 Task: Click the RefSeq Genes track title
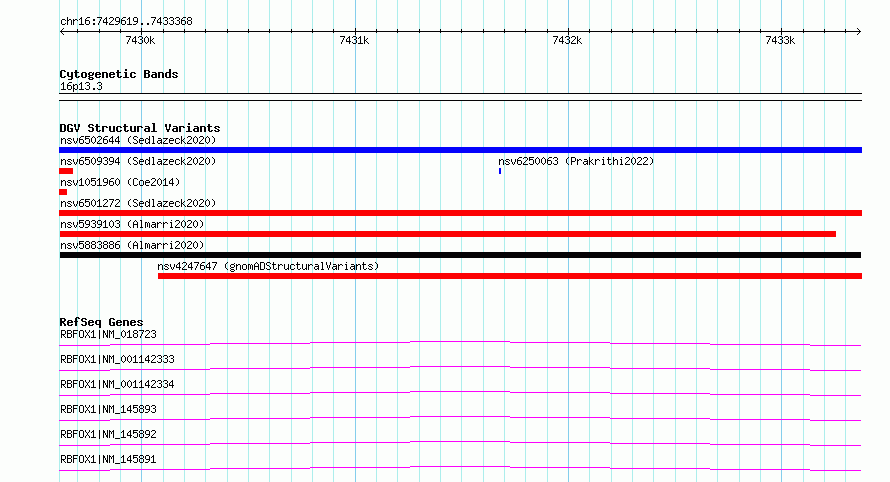click(101, 322)
